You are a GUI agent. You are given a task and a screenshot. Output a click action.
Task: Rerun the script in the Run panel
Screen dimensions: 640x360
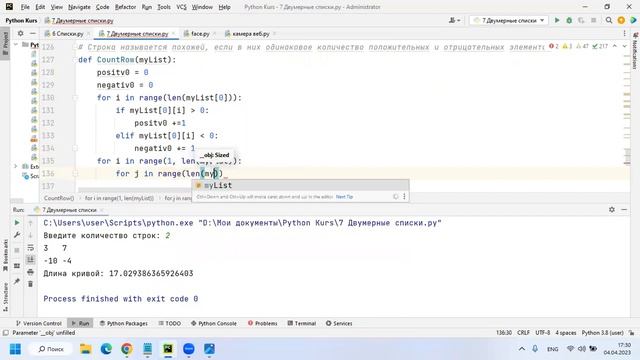tap(17, 223)
